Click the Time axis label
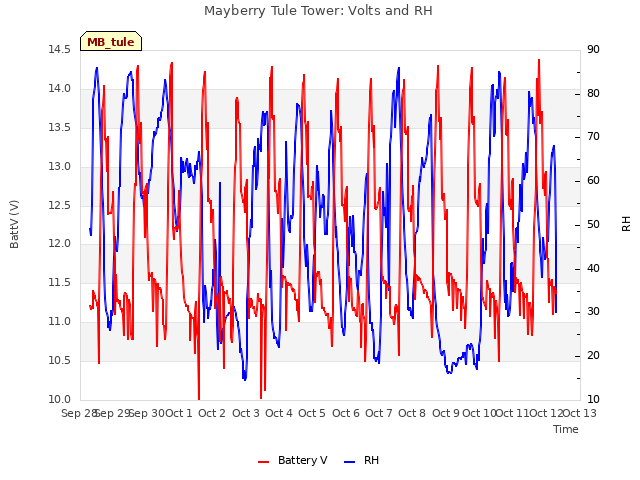Image resolution: width=640 pixels, height=480 pixels. point(566,429)
